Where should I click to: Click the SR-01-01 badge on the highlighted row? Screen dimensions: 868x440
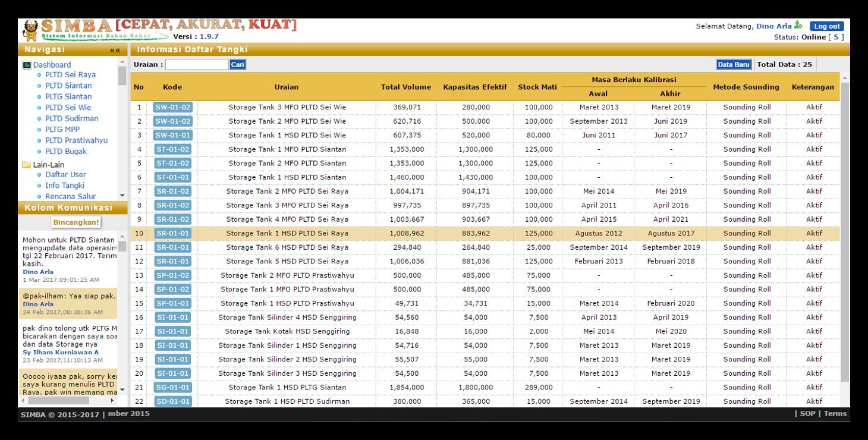(x=172, y=233)
